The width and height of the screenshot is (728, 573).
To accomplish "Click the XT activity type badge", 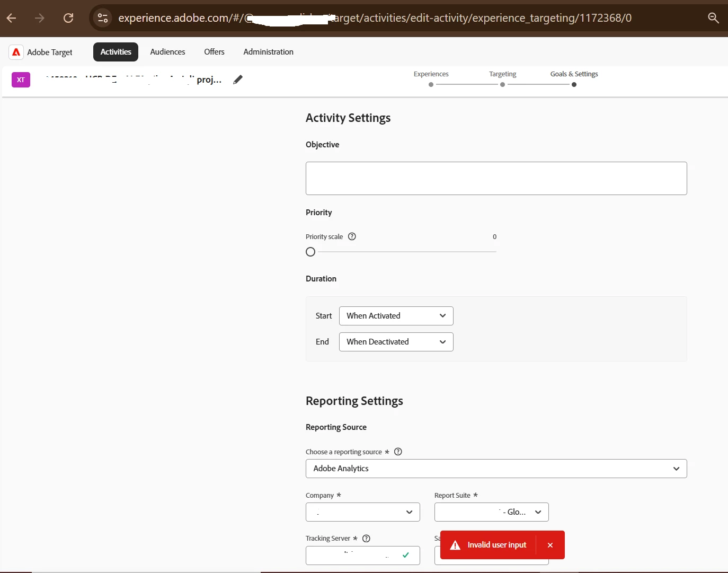I will tap(21, 80).
